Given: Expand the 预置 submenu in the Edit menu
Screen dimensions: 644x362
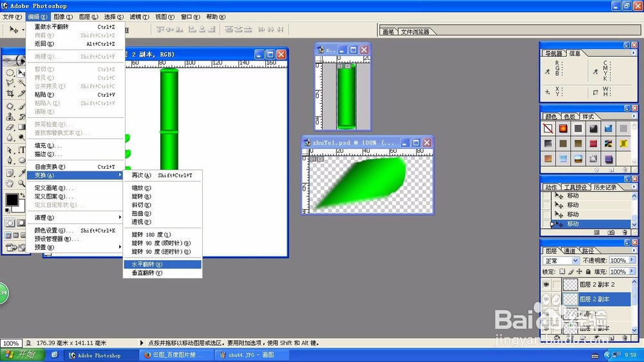Looking at the screenshot, I should 75,247.
